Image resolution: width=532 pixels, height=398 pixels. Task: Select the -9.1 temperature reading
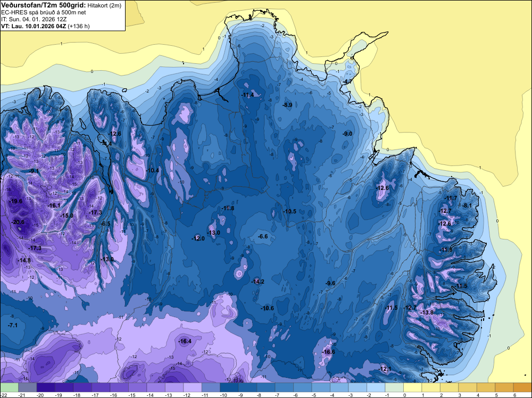tap(34, 171)
